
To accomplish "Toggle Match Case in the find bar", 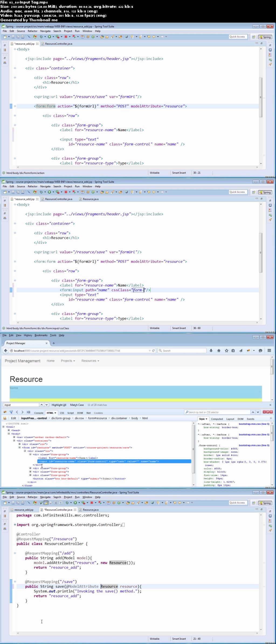I will point(77,405).
